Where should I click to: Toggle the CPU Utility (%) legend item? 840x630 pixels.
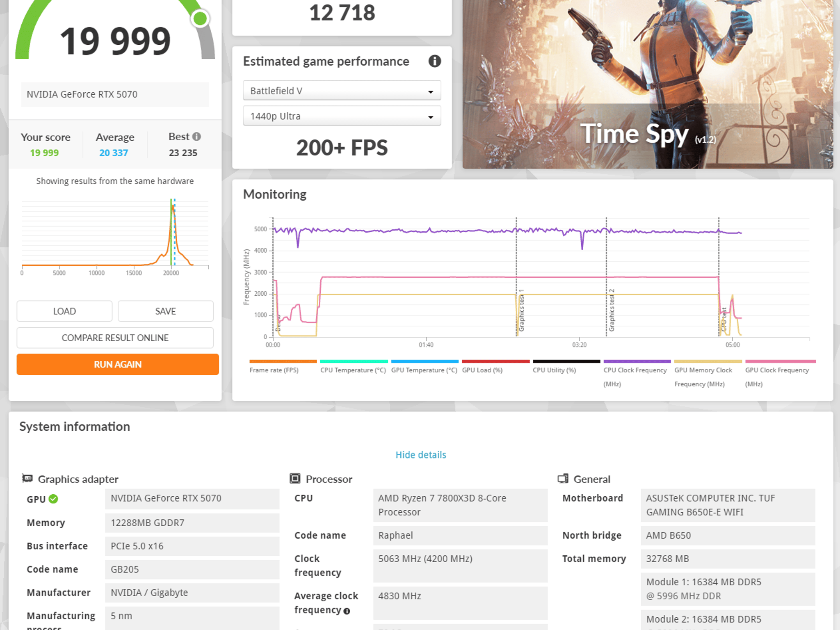pyautogui.click(x=566, y=367)
